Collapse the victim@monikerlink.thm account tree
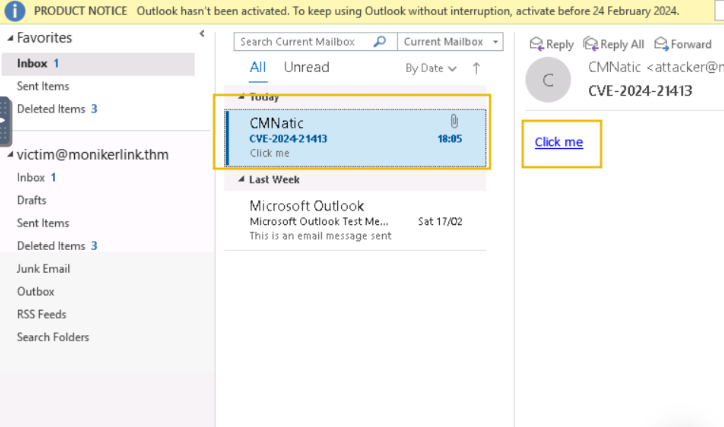The width and height of the screenshot is (724, 427). click(x=10, y=155)
